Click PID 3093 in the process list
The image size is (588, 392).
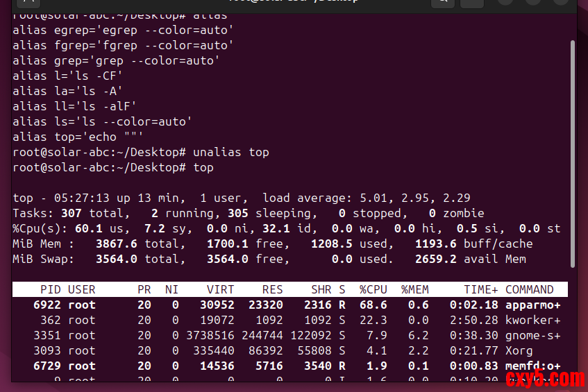47,351
